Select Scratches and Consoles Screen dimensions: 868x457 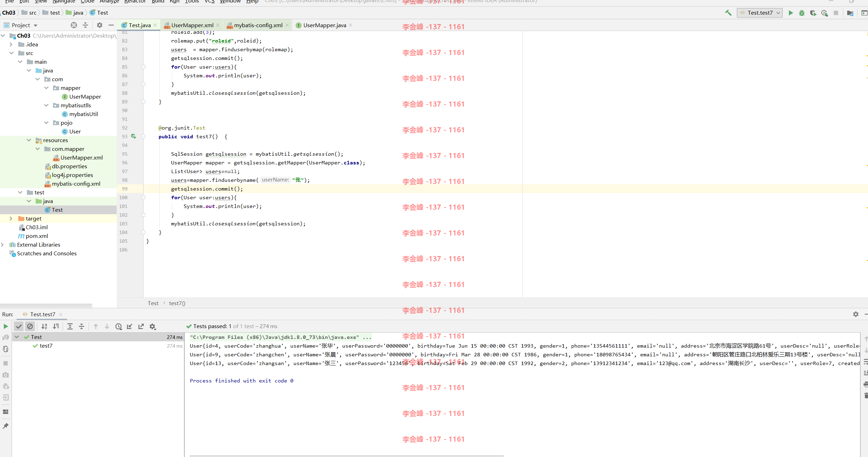click(47, 253)
